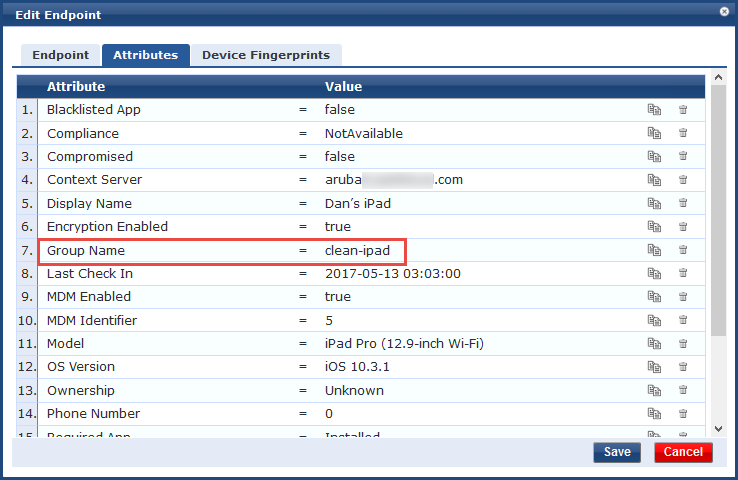Click the Phone Number attribute name
This screenshot has width=738, height=480.
(x=93, y=414)
